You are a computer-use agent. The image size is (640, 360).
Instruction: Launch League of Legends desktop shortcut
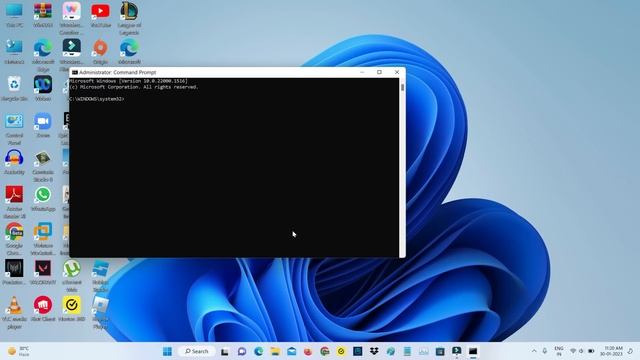[x=129, y=18]
